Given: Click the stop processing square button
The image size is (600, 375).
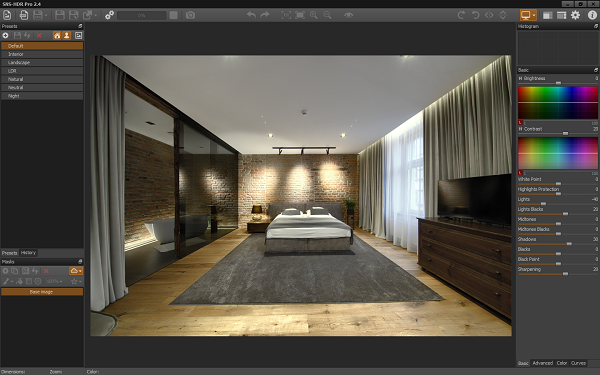Looking at the screenshot, I should [173, 15].
